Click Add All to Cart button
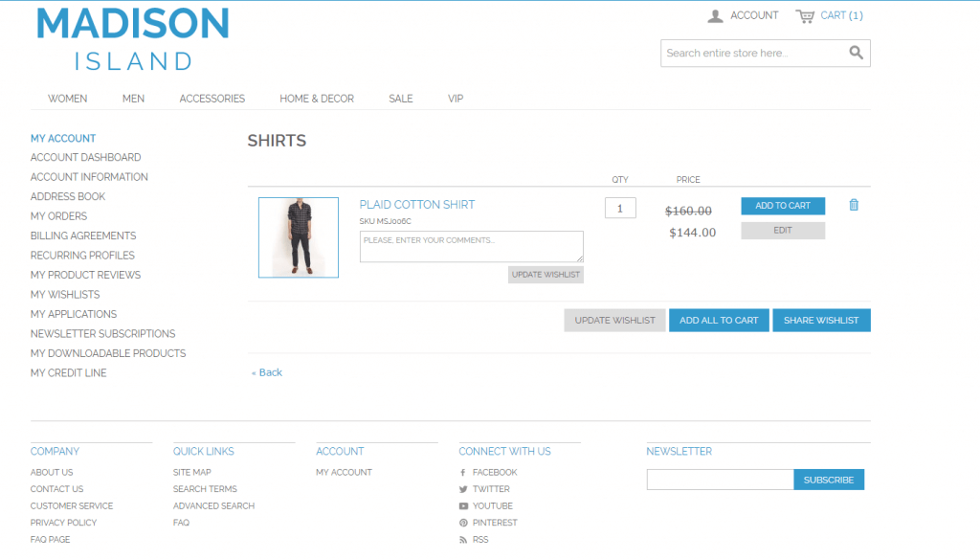980x560 pixels. tap(718, 321)
